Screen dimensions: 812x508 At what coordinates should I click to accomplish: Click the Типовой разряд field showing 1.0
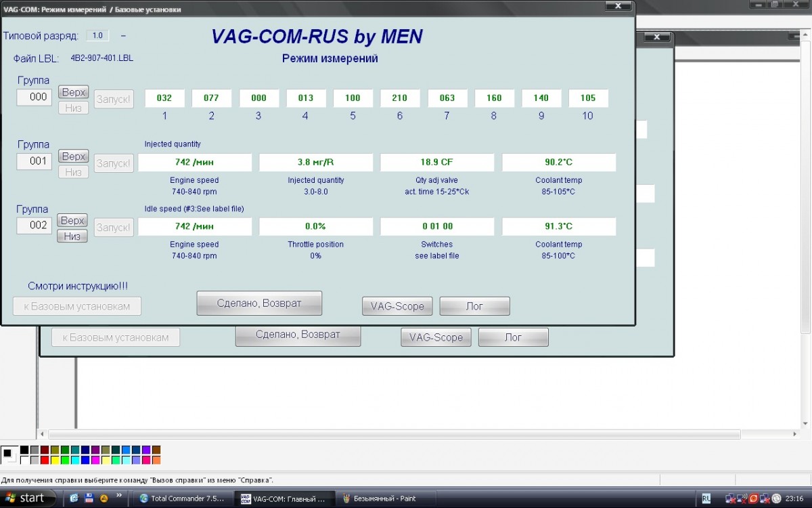click(97, 35)
